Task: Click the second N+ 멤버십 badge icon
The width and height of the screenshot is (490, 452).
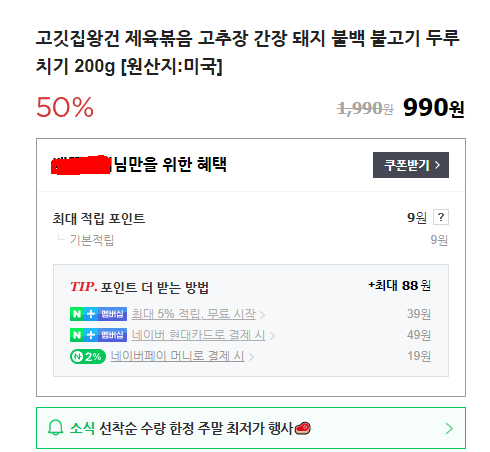Action: [x=98, y=335]
